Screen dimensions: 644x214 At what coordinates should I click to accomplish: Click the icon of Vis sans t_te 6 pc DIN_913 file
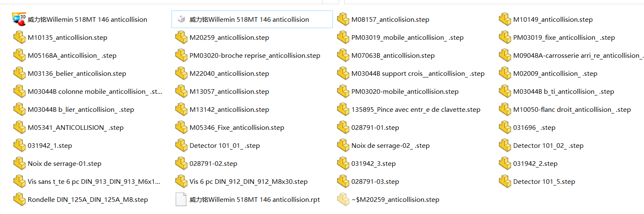click(20, 181)
